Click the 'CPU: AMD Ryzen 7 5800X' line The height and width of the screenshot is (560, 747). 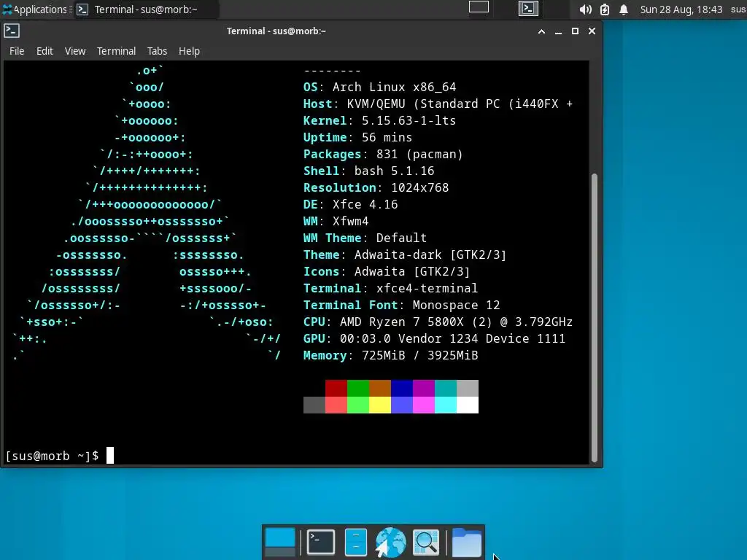[x=438, y=322]
